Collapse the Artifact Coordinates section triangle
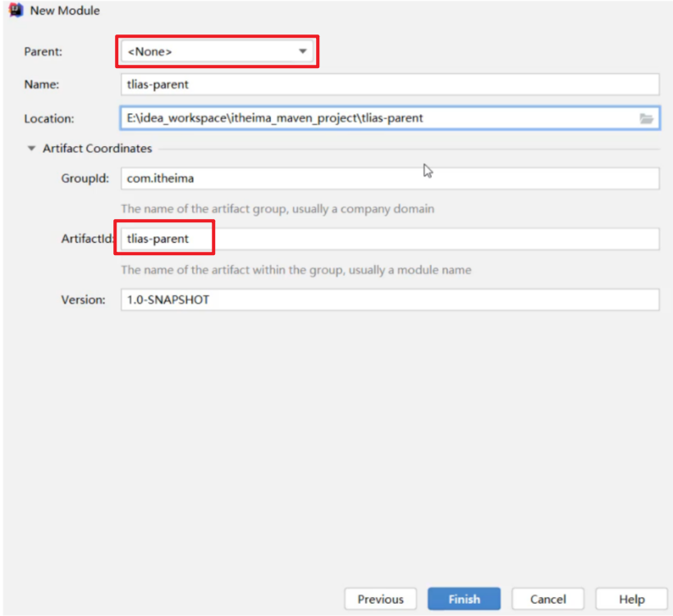This screenshot has width=673, height=616. coord(31,148)
